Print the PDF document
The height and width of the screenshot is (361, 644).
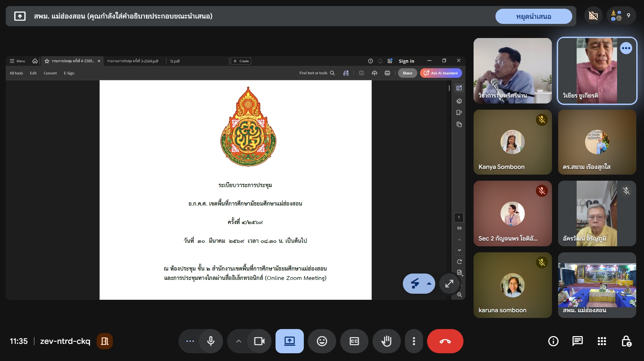[387, 73]
